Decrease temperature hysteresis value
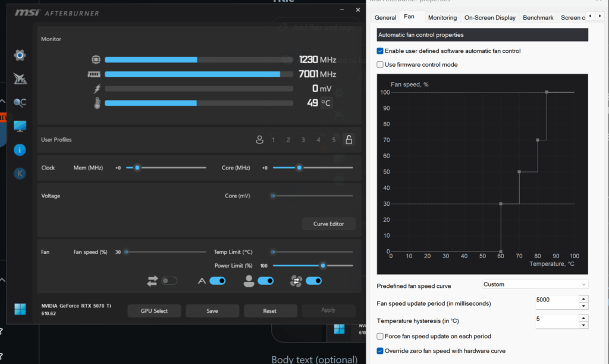The width and height of the screenshot is (609, 364). [x=583, y=325]
